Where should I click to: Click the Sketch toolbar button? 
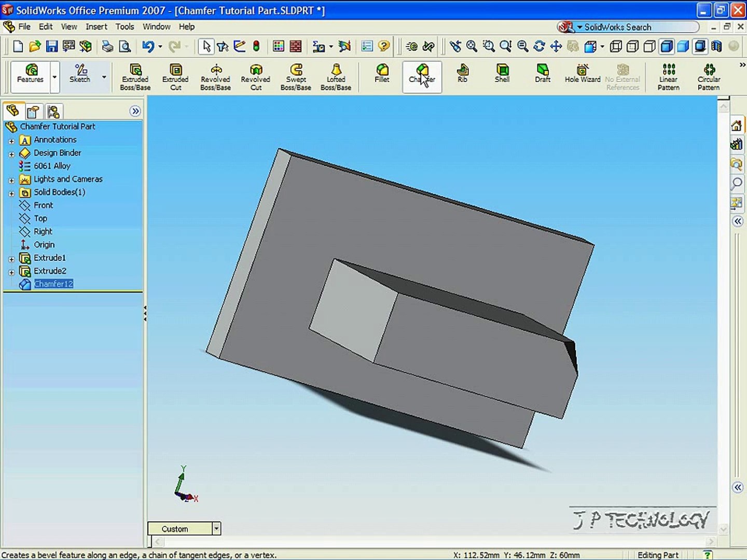click(x=80, y=74)
